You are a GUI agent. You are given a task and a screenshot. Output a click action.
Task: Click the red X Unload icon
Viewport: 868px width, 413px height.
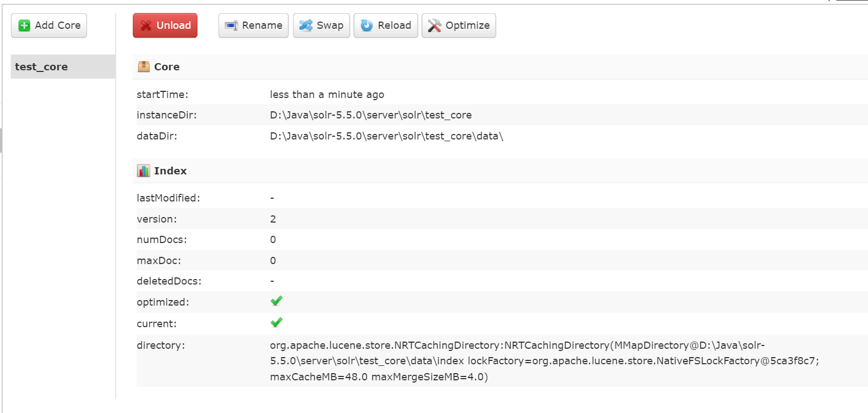point(146,25)
